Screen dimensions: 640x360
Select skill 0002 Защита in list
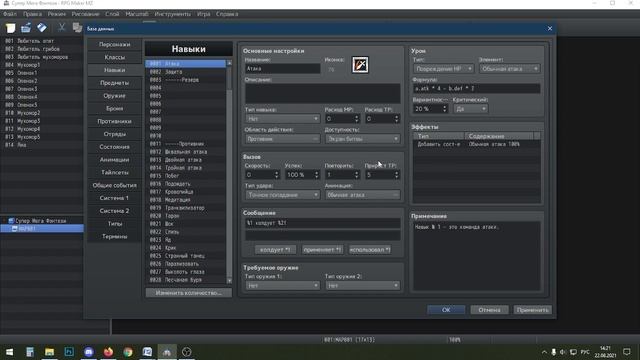[x=185, y=72]
